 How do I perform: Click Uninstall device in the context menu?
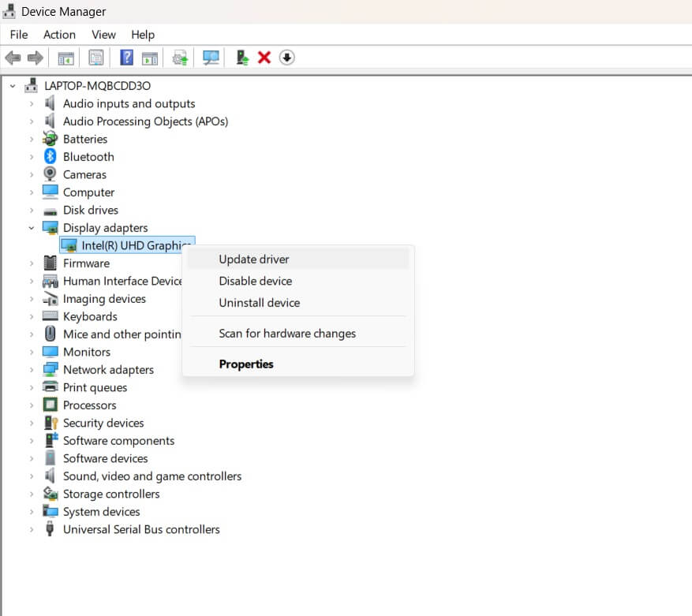click(x=260, y=303)
